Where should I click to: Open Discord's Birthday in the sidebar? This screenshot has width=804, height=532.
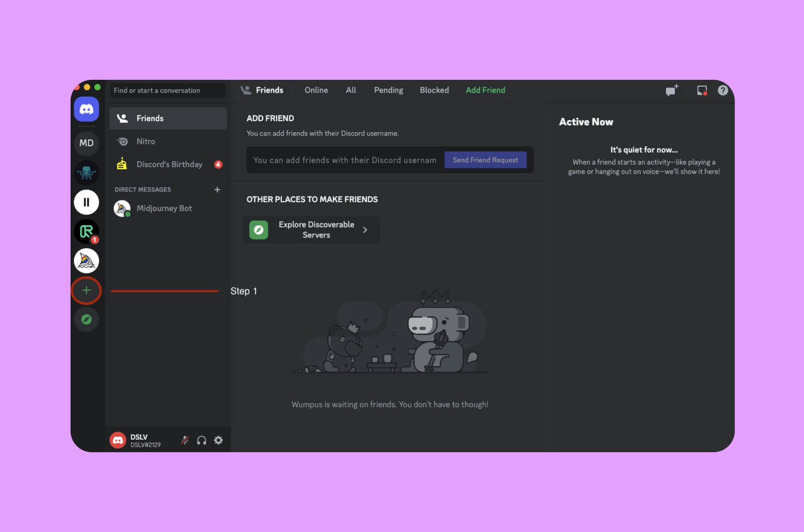168,164
